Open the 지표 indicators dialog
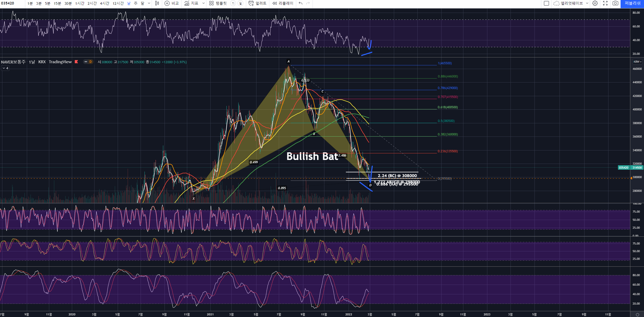644x317 pixels. [191, 3]
